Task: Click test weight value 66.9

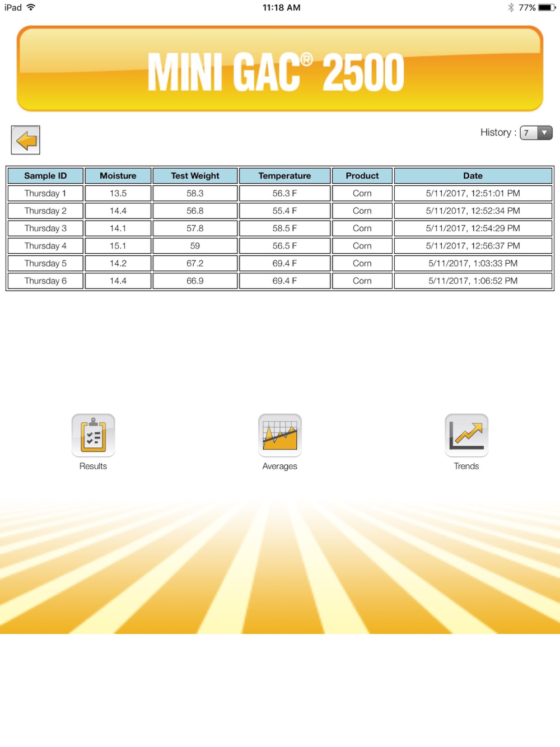Action: 195,281
